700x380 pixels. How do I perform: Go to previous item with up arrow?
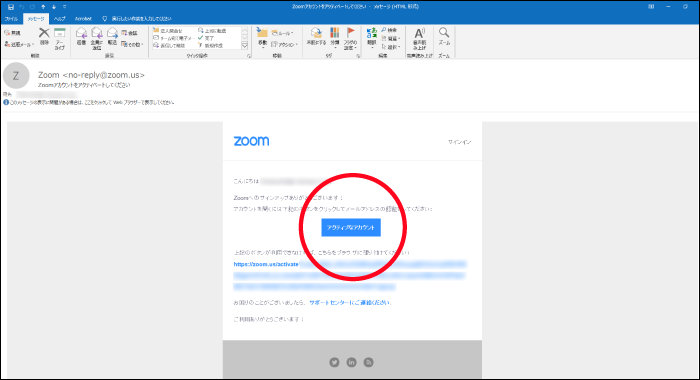[x=43, y=7]
